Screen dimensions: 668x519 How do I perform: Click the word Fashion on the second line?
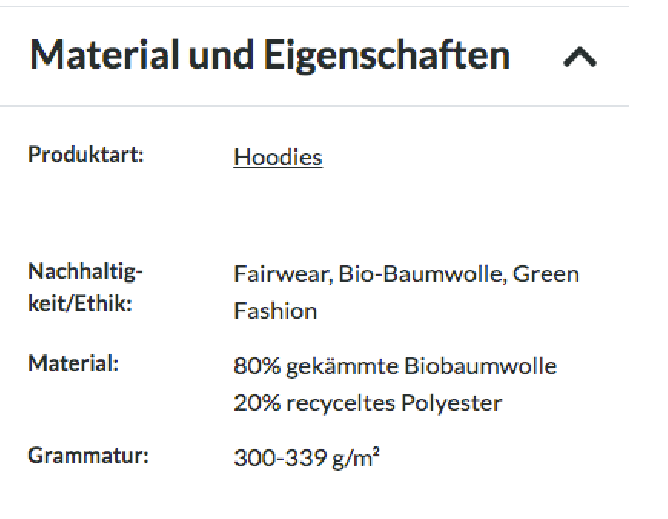click(x=275, y=311)
